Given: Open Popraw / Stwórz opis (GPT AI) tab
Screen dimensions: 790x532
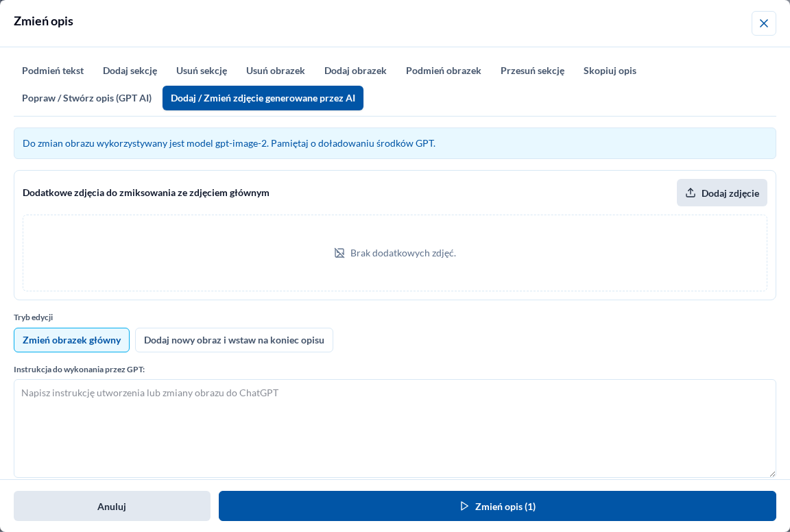Looking at the screenshot, I should click(86, 98).
